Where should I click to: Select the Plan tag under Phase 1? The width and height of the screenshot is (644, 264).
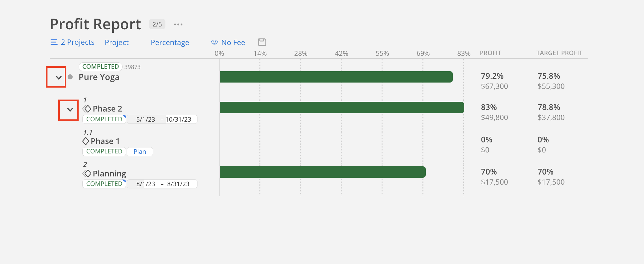(x=140, y=151)
